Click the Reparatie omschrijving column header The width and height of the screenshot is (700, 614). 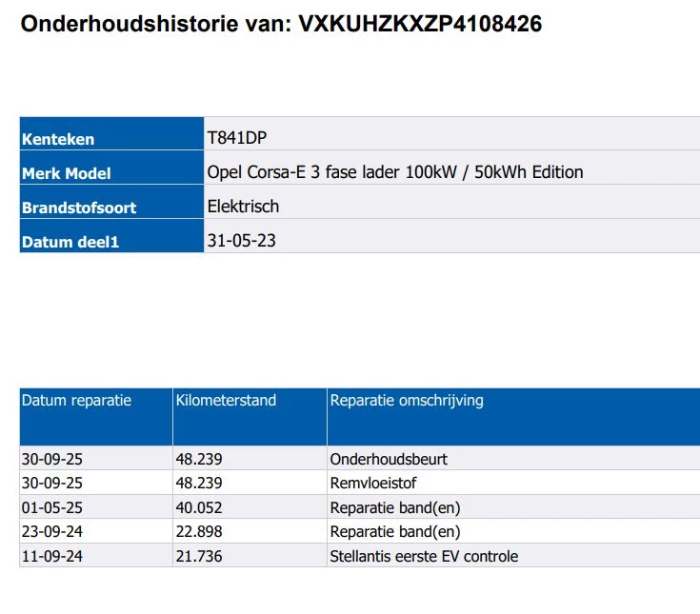click(x=513, y=417)
